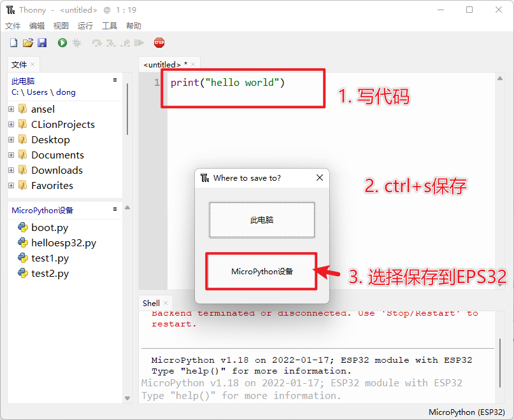This screenshot has height=420, width=514.
Task: Save file with the floppy disk icon
Action: (x=42, y=43)
